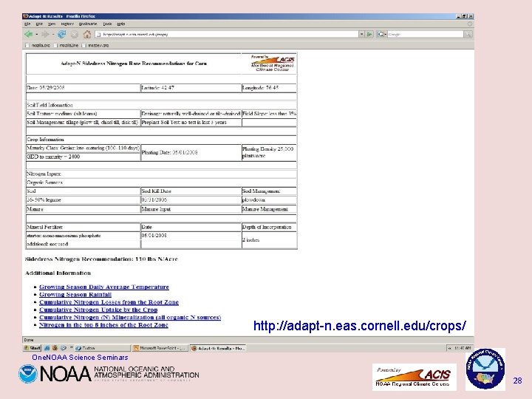Click the search magnifier button
This screenshot has width=532, height=399.
coord(468,34)
